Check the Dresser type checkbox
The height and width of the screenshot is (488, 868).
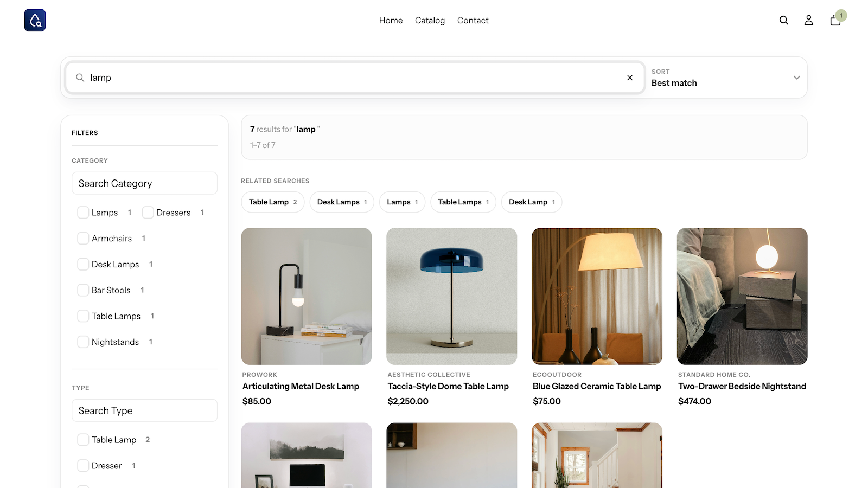pos(83,466)
